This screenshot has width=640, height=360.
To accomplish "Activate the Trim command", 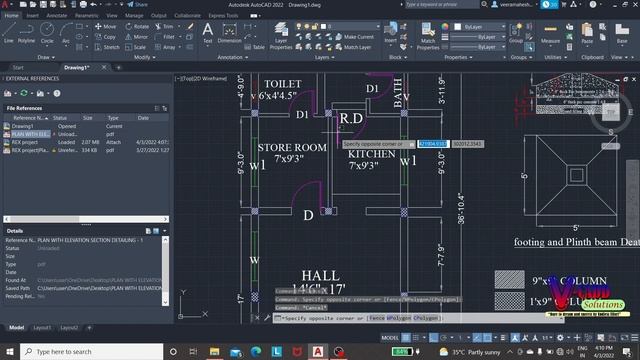I will tap(164, 27).
